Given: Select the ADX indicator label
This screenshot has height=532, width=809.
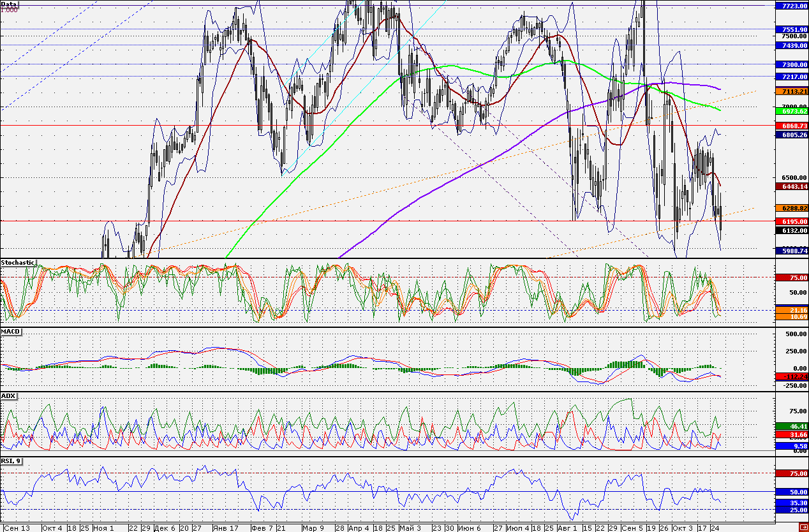Looking at the screenshot, I should (8, 396).
